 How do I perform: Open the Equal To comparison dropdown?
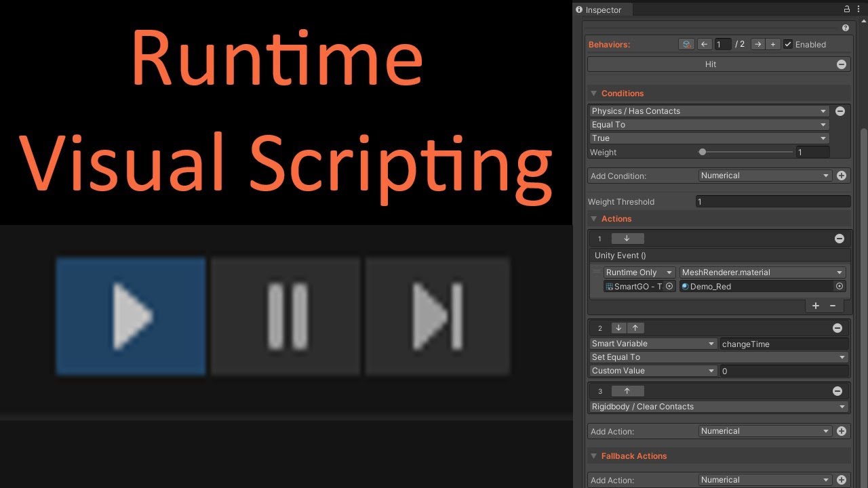[709, 125]
